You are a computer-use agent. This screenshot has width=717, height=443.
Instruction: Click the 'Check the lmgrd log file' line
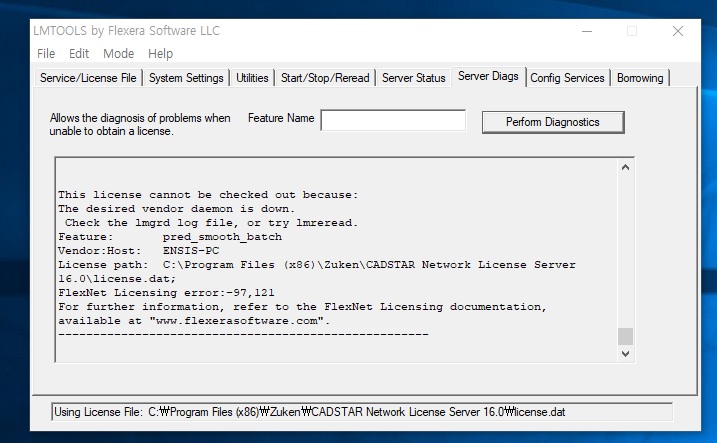click(211, 223)
